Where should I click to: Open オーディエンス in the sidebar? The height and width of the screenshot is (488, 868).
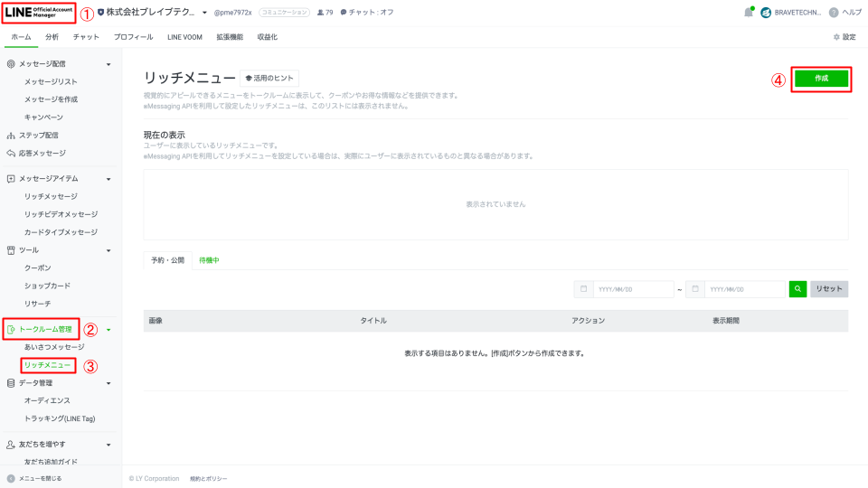47,400
